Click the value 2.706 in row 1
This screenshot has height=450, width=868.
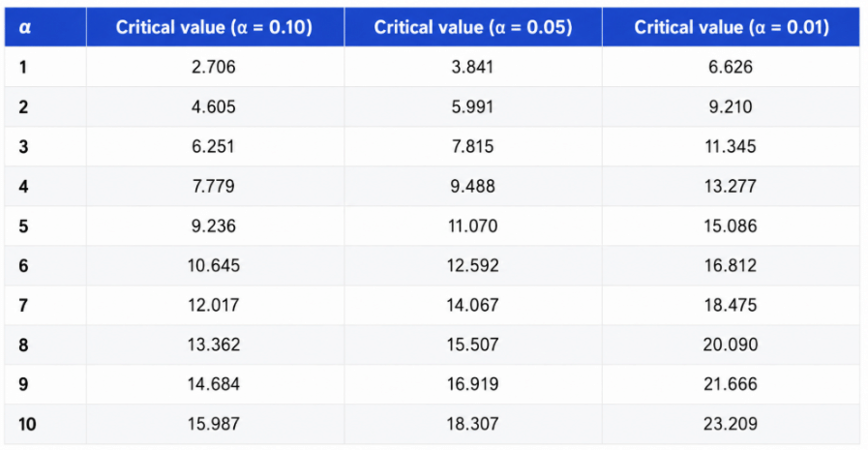tap(214, 67)
